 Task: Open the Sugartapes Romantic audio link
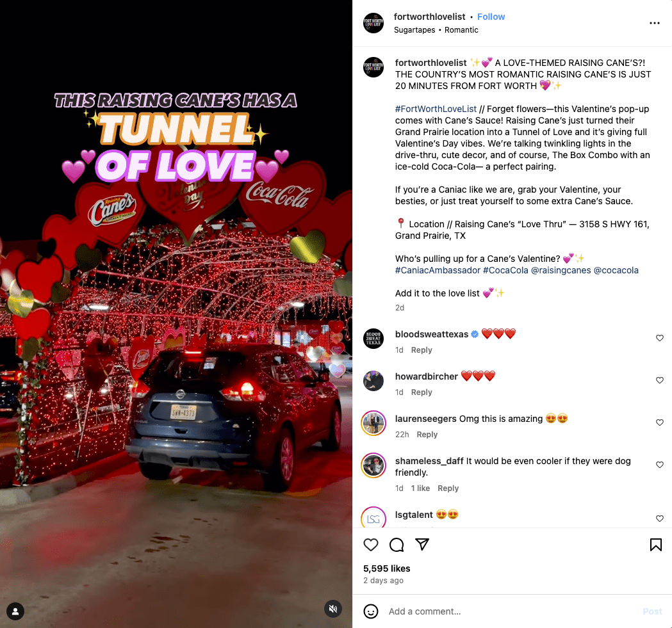[436, 30]
